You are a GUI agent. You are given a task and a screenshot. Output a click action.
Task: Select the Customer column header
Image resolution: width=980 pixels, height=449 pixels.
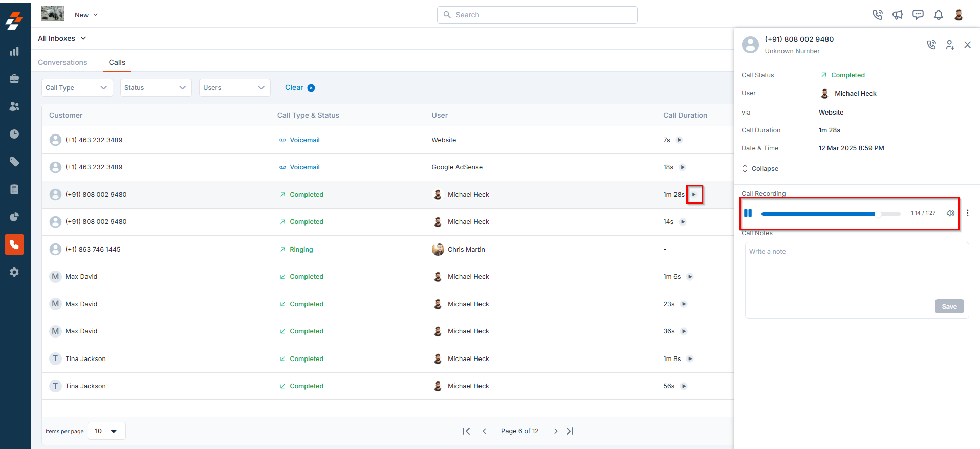[66, 115]
